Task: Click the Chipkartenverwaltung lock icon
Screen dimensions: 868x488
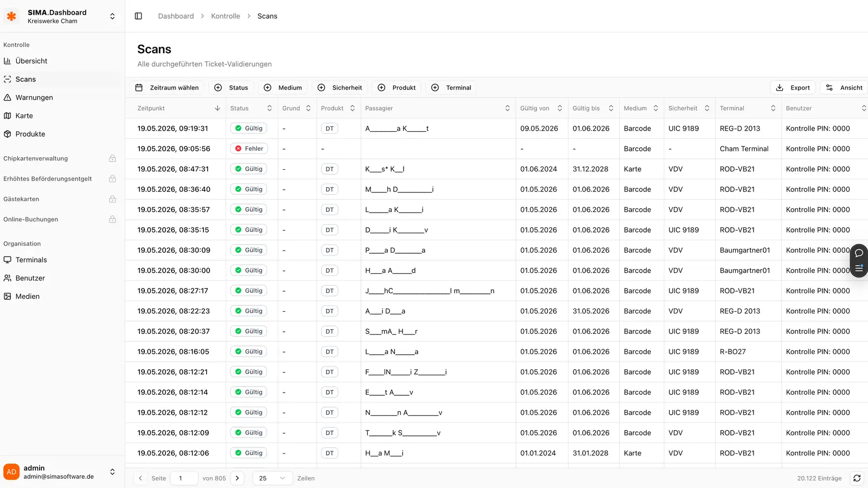Action: [x=112, y=158]
